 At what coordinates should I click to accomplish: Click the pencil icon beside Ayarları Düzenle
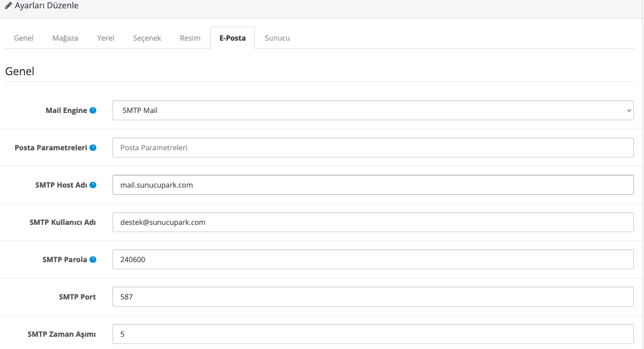point(8,6)
